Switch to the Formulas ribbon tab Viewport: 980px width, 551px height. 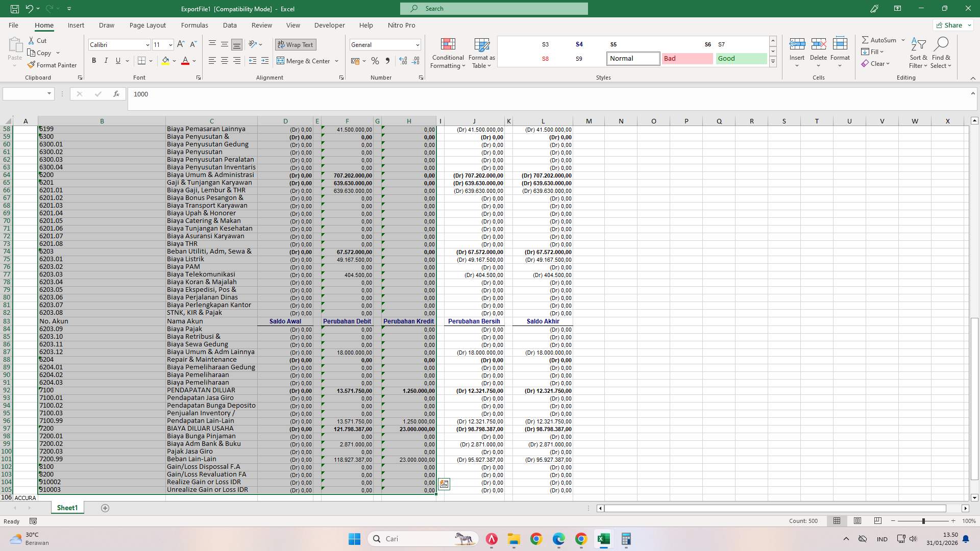click(194, 25)
